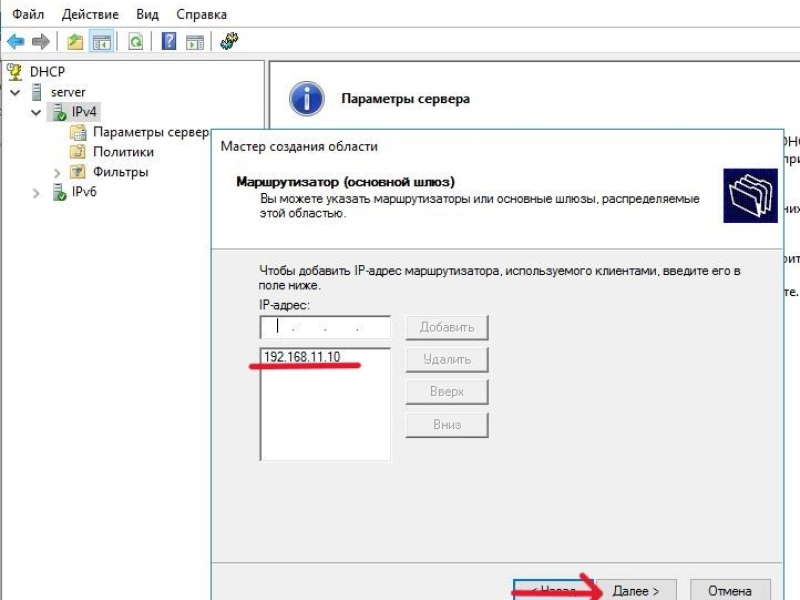Click the Параметры сервера heading in the right pane

pos(406,98)
